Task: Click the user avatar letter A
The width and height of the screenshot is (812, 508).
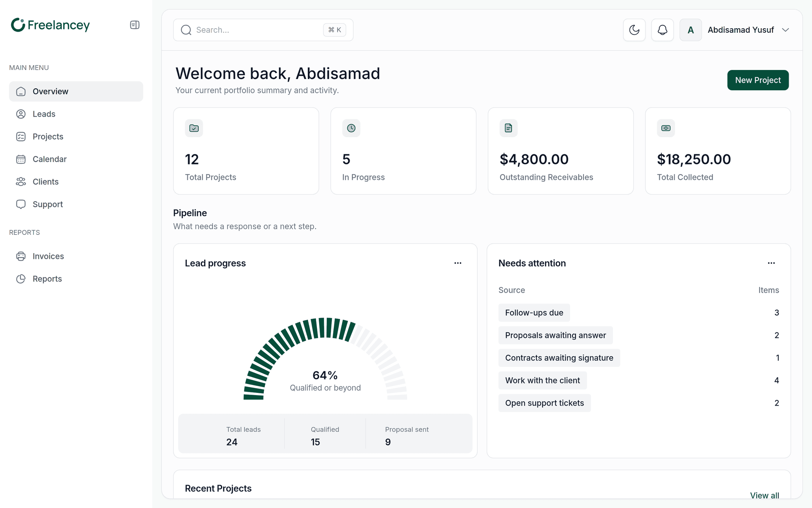Action: tap(691, 30)
